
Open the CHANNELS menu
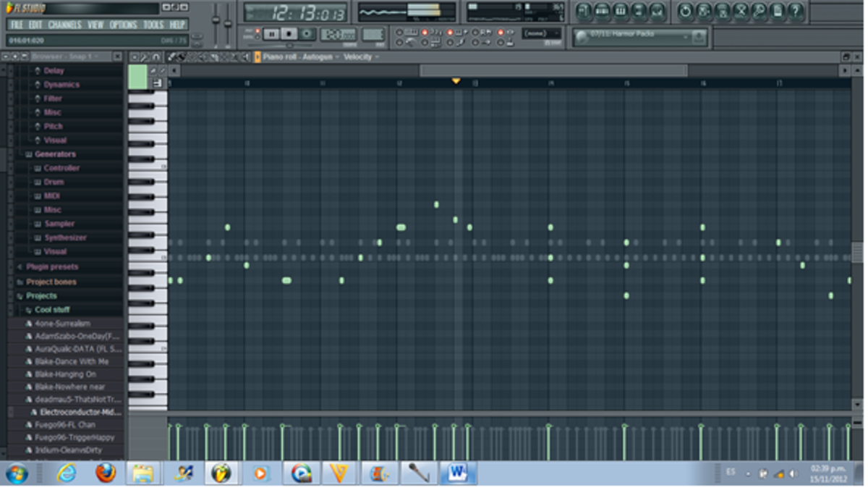[x=64, y=25]
